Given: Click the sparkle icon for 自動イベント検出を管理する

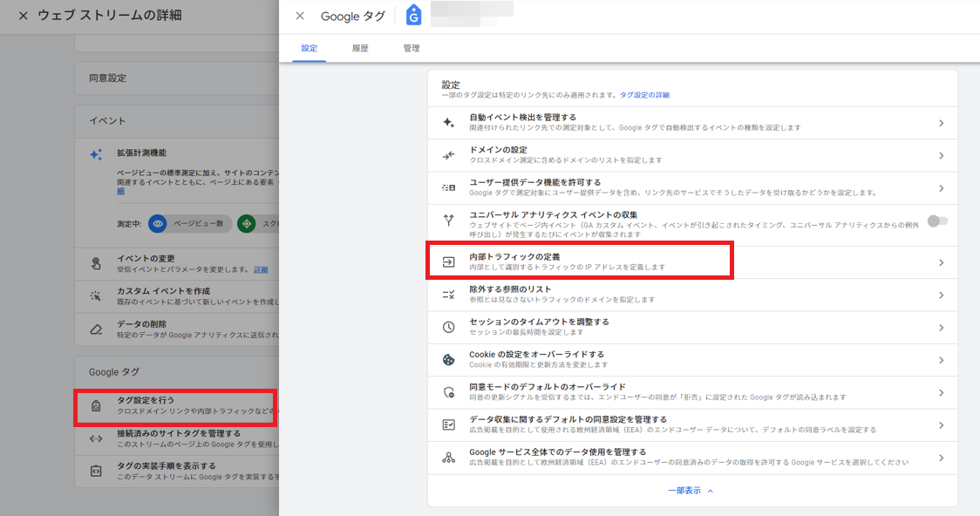Looking at the screenshot, I should (448, 122).
